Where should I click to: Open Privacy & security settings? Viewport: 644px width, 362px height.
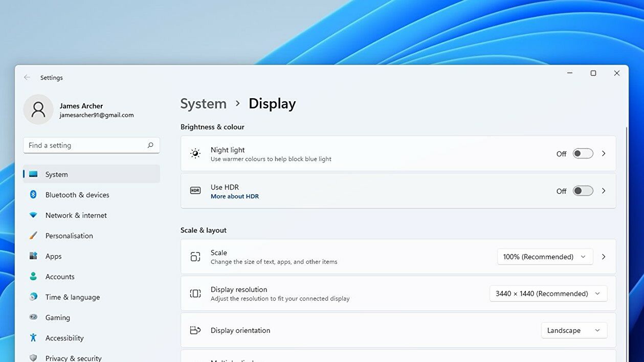pyautogui.click(x=73, y=357)
